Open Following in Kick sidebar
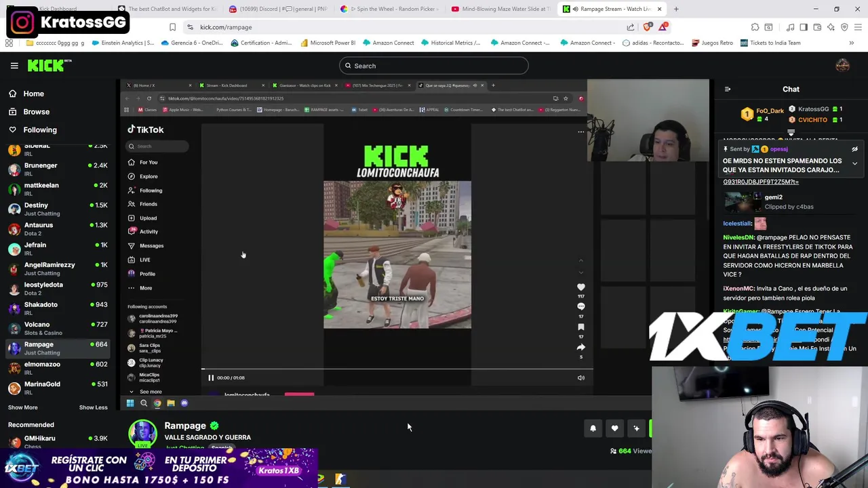 click(40, 129)
